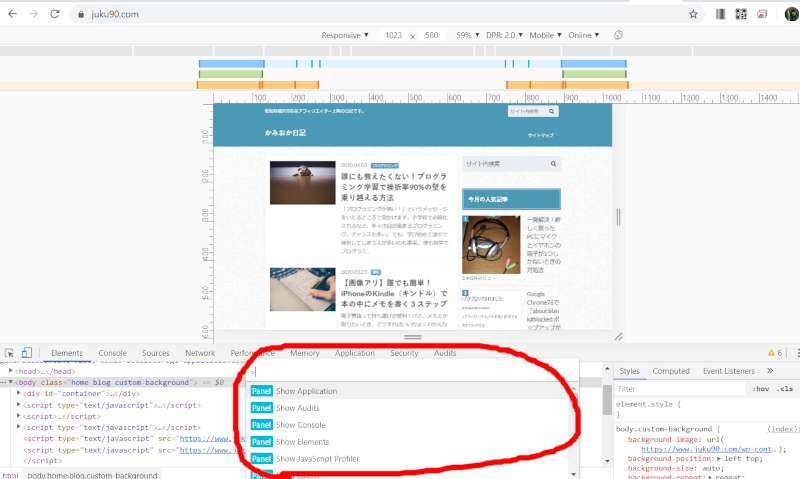Screen dimensions: 800x479
Task: Open the Mobile device type dropdown
Action: point(545,35)
